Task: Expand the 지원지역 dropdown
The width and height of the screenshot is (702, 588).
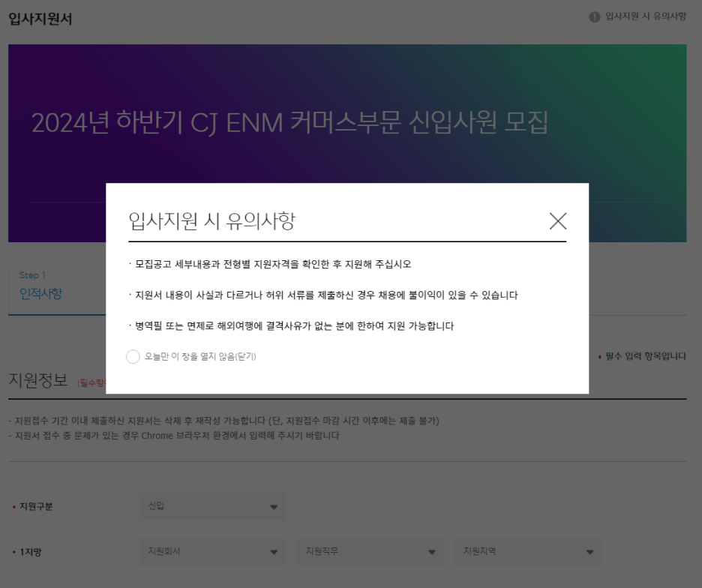Action: [528, 552]
